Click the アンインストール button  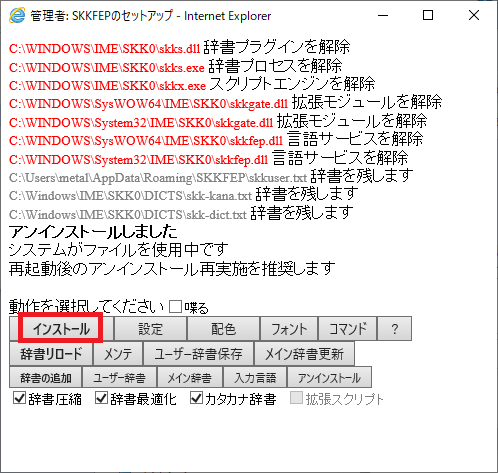pyautogui.click(x=329, y=377)
